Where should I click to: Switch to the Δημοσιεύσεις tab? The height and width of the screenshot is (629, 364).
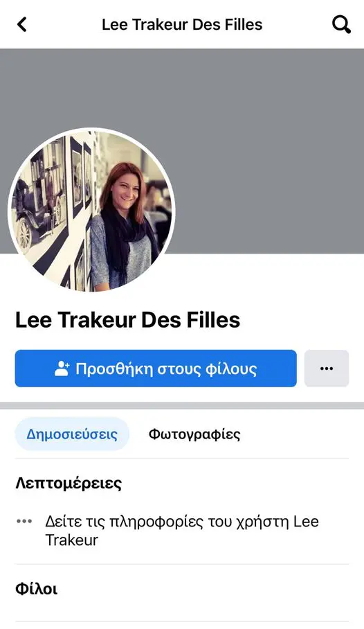tap(72, 434)
